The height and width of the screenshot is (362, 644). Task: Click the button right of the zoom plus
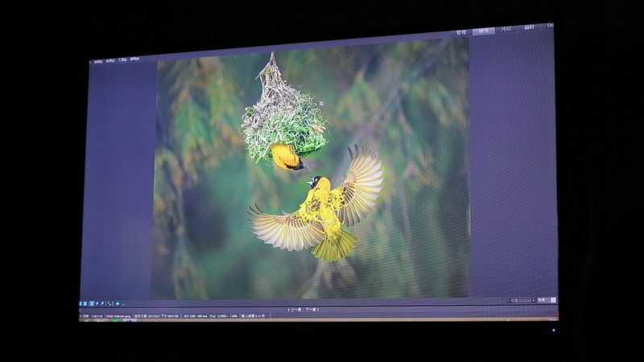tap(543, 300)
